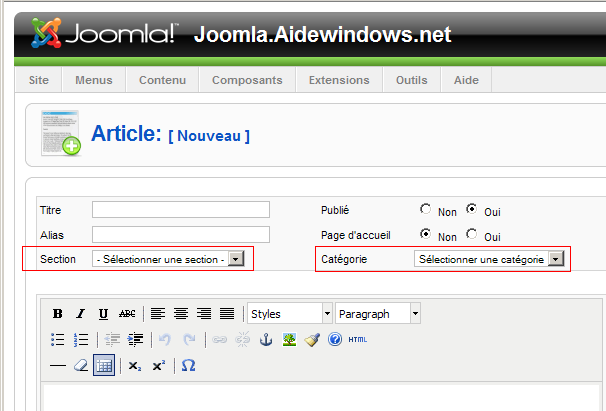The width and height of the screenshot is (606, 411).
Task: Insert unordered bullet list
Action: point(58,339)
